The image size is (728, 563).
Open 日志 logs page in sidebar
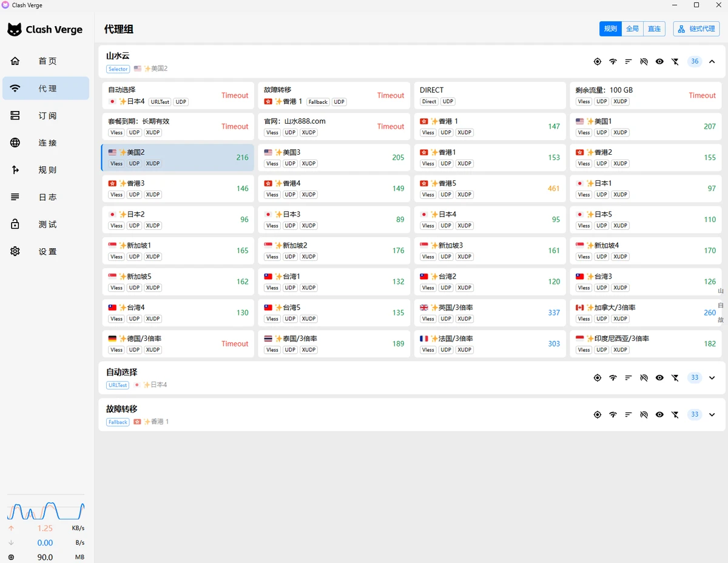(x=46, y=197)
